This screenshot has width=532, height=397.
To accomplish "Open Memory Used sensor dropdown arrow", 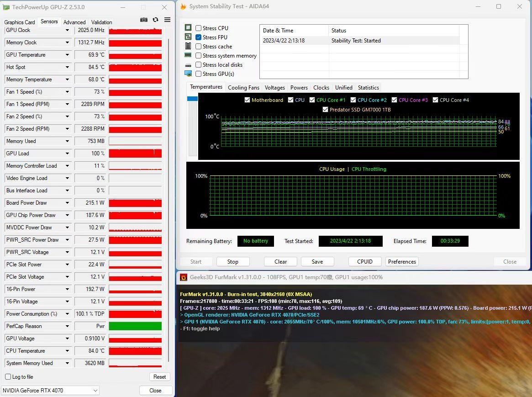I will [x=67, y=141].
